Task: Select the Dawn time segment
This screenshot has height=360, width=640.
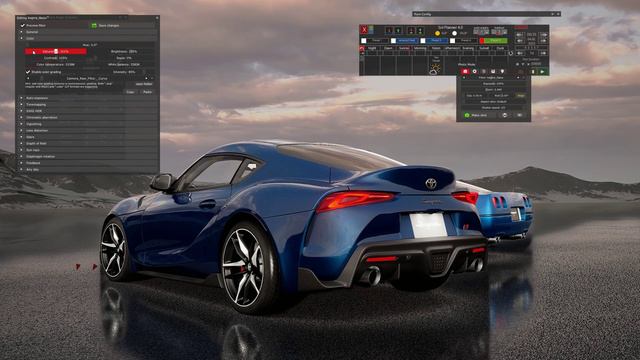Action: (388, 49)
